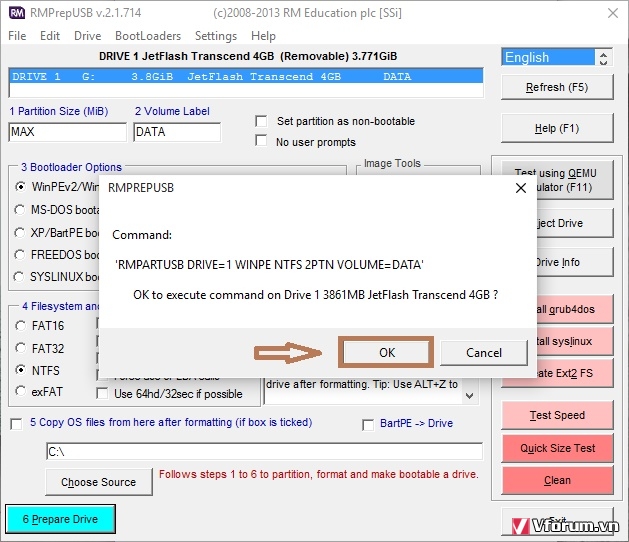Click Install grub4dos button
The height and width of the screenshot is (542, 629).
574,309
